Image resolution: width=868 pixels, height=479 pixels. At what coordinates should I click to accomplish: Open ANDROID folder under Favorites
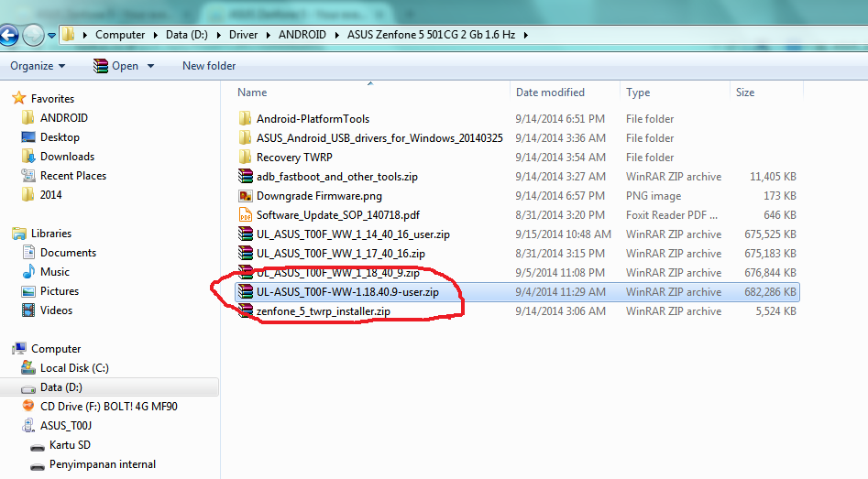click(x=63, y=118)
